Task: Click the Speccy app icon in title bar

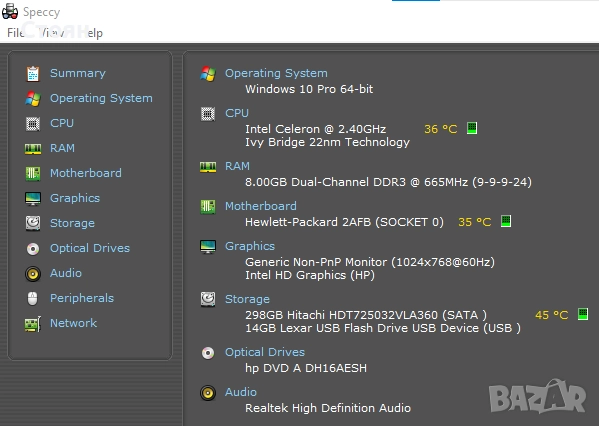Action: (x=10, y=11)
